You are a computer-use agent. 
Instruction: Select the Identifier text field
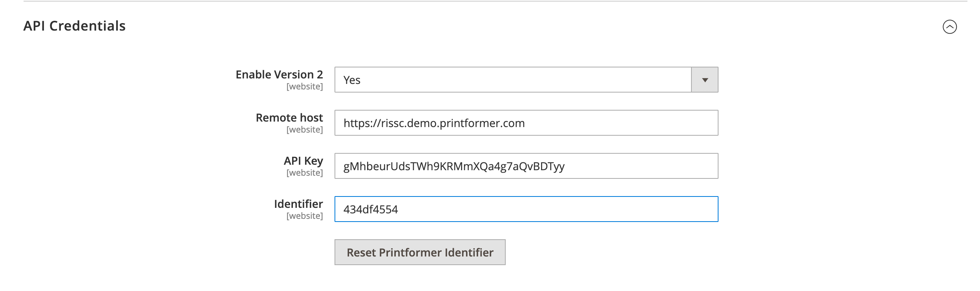[x=526, y=209]
